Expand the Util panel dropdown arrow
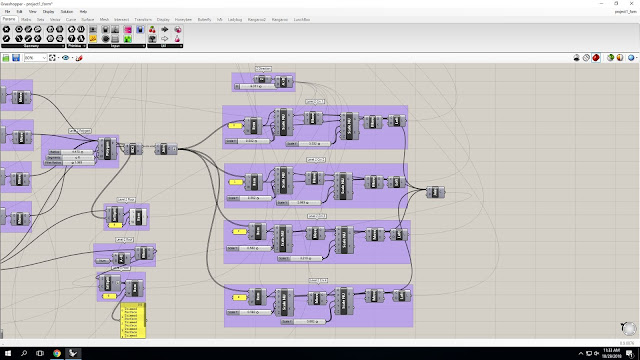Screen dimensions: 640x360 pyautogui.click(x=181, y=46)
